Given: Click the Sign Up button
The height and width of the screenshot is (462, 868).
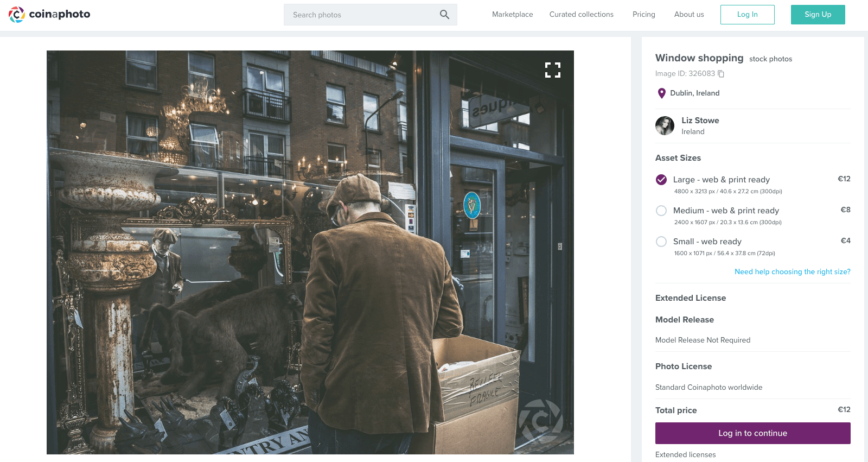Looking at the screenshot, I should [x=818, y=15].
